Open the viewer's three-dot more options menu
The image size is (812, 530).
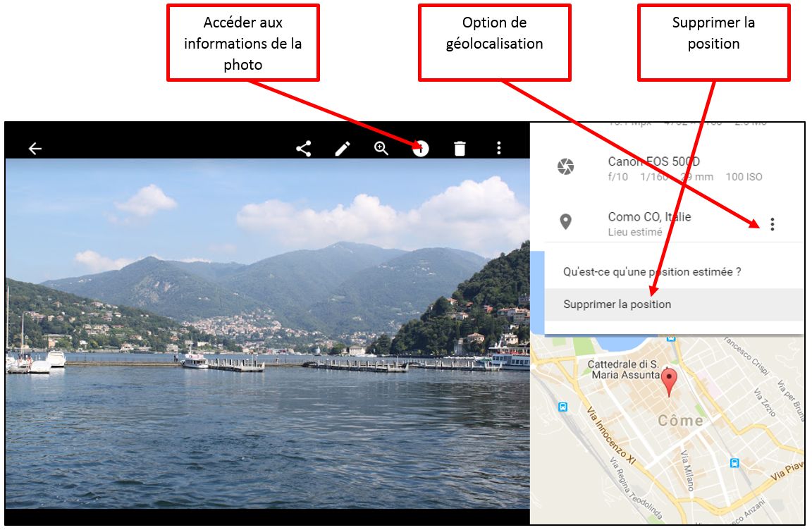click(499, 149)
